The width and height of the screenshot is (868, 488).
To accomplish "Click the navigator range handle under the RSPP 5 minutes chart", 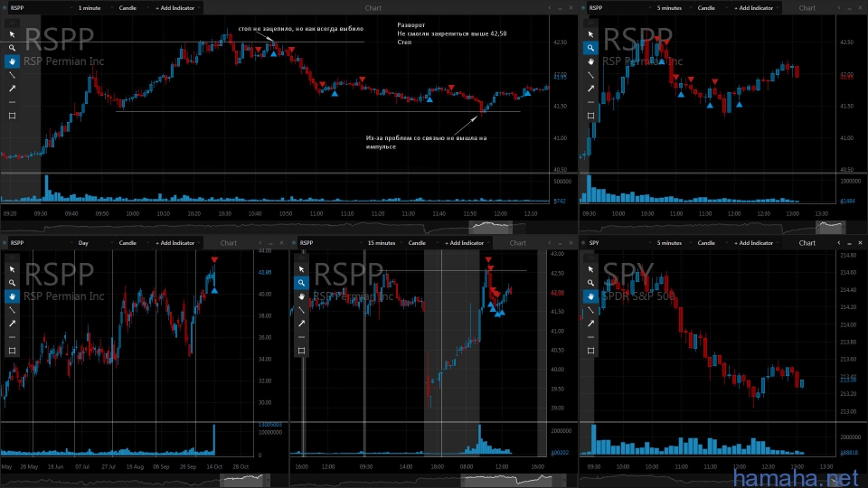I will click(829, 226).
